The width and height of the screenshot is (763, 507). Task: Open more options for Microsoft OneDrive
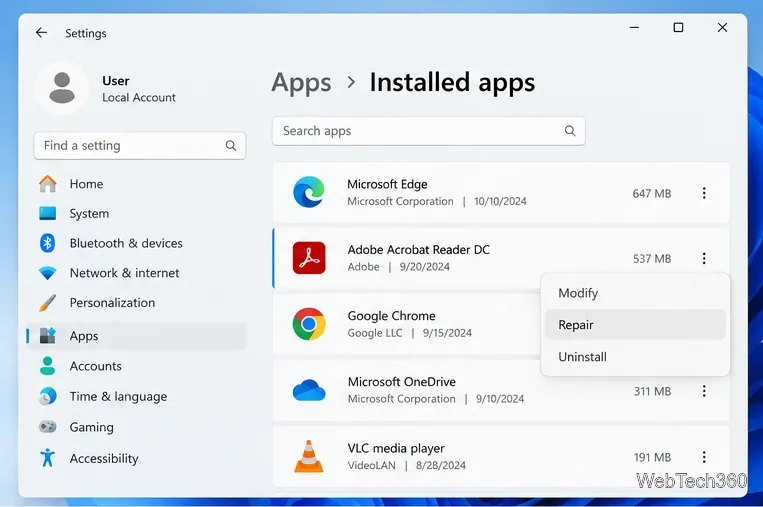click(704, 391)
